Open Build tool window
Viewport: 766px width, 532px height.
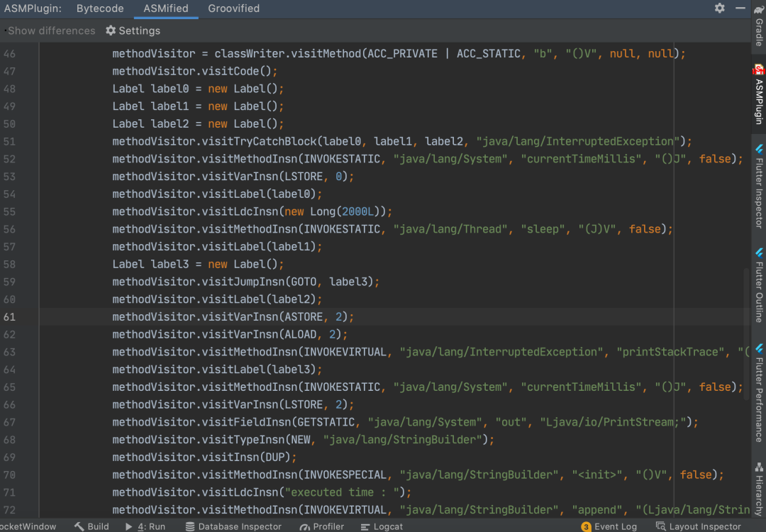[91, 526]
